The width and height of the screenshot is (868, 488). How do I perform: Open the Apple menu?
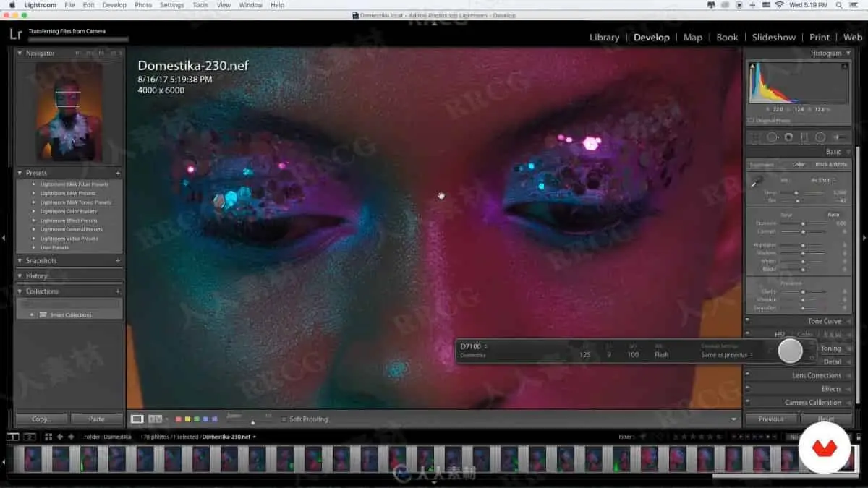tap(12, 5)
